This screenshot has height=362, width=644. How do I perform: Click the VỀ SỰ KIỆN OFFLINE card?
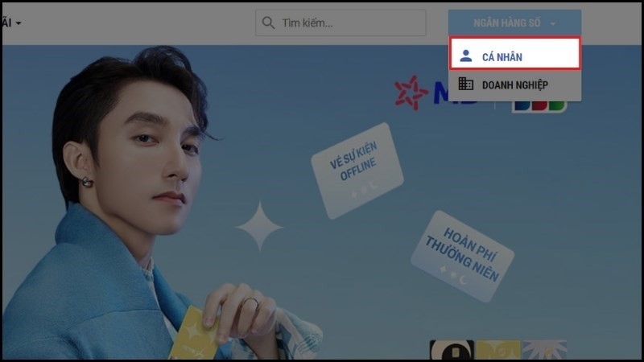pyautogui.click(x=357, y=170)
